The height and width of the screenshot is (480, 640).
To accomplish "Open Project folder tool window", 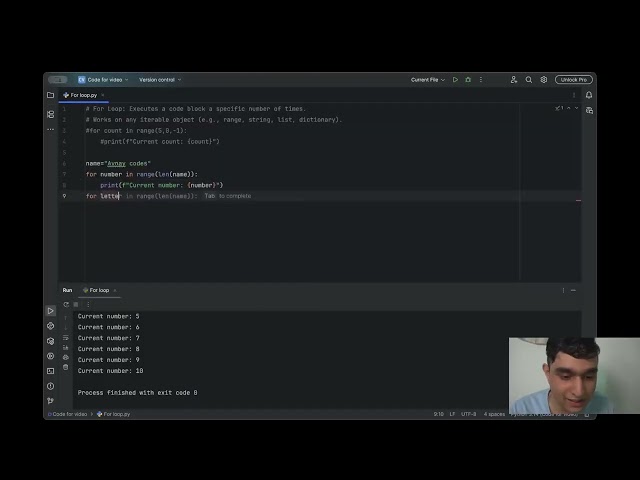I will click(51, 95).
